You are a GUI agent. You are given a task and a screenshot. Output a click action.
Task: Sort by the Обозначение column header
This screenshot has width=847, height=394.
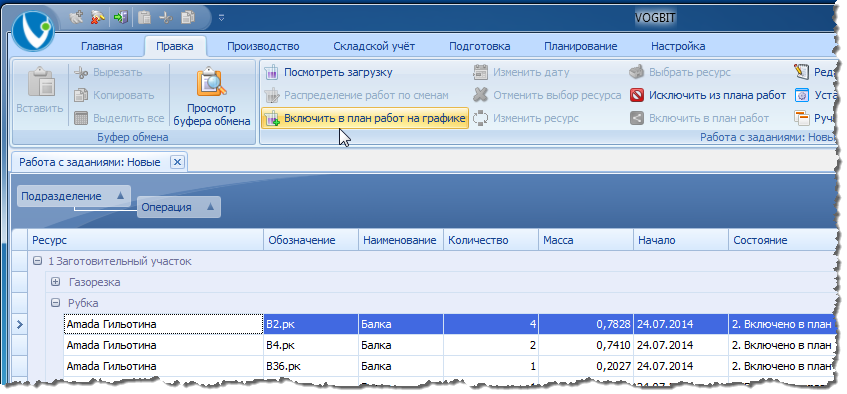tap(311, 240)
